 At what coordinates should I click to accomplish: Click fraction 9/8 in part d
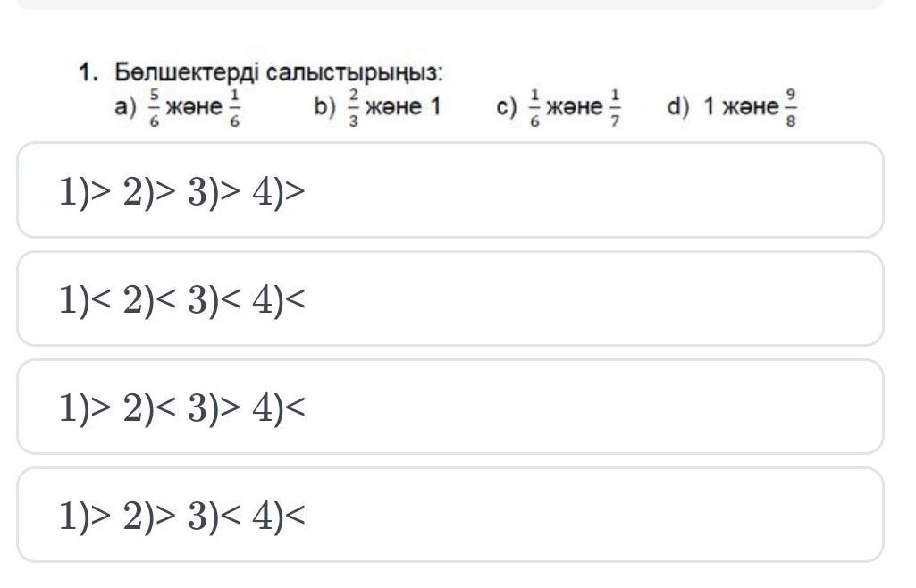tap(790, 107)
